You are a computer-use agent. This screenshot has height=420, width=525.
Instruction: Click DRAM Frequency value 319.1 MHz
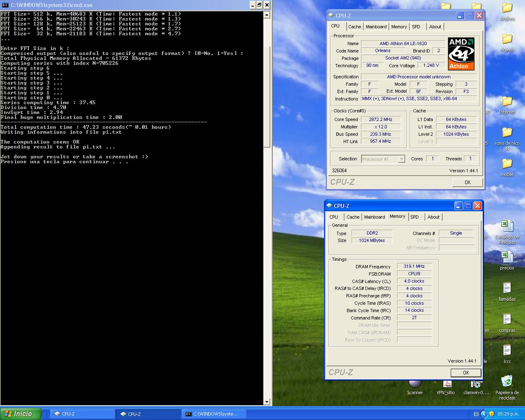point(414,266)
